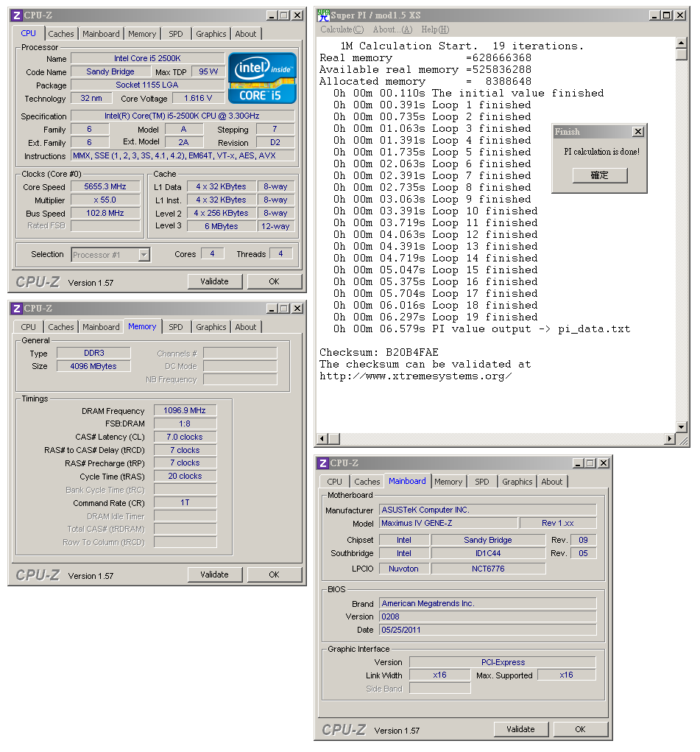
Task: Open Graphics tab in top CPU-Z window
Action: pyautogui.click(x=211, y=34)
